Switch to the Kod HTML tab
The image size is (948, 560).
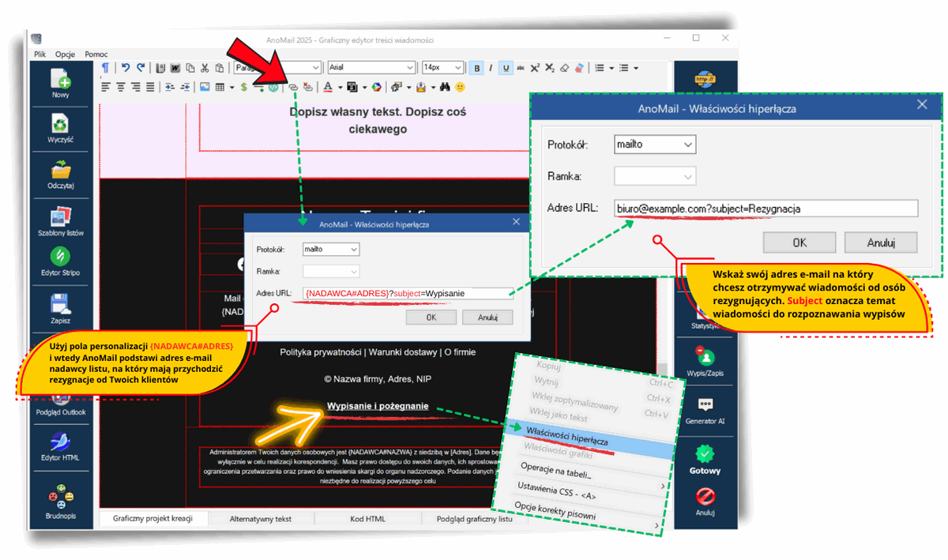point(368,519)
